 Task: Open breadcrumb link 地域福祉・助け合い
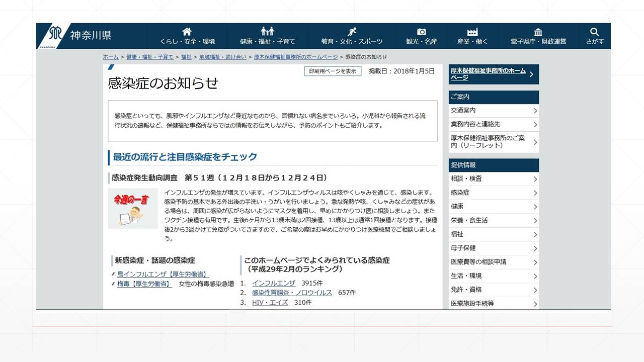223,57
